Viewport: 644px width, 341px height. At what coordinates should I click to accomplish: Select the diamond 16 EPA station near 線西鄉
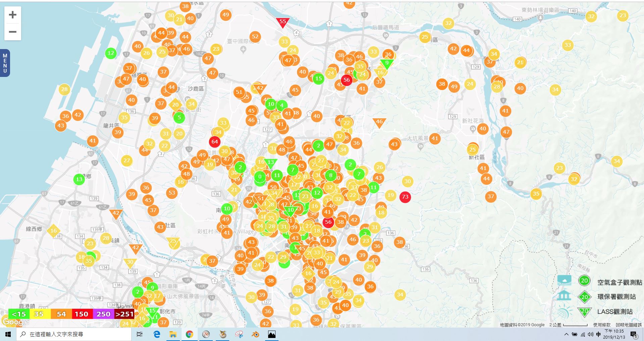[x=54, y=231]
